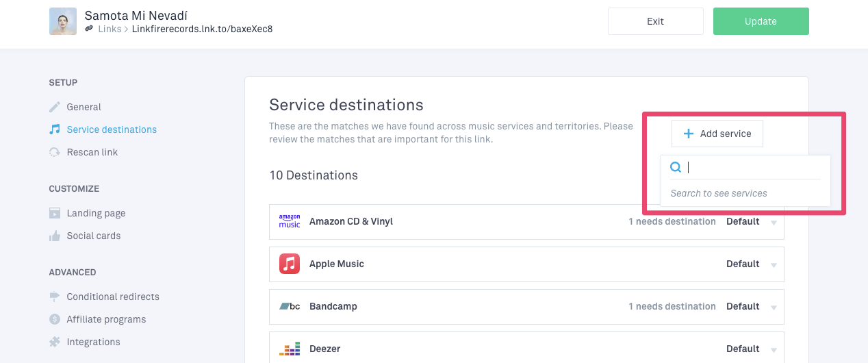Click the Landing page icon in sidebar

[55, 213]
